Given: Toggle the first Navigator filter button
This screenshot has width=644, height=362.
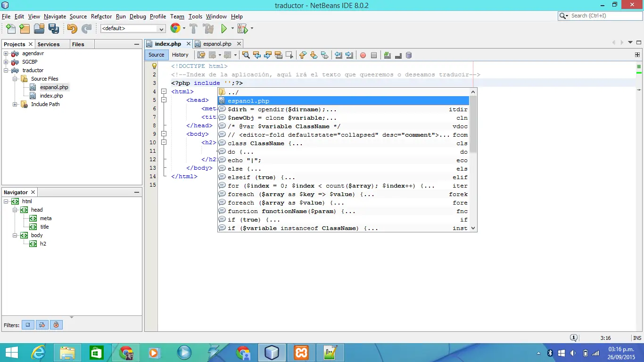Looking at the screenshot, I should 28,325.
